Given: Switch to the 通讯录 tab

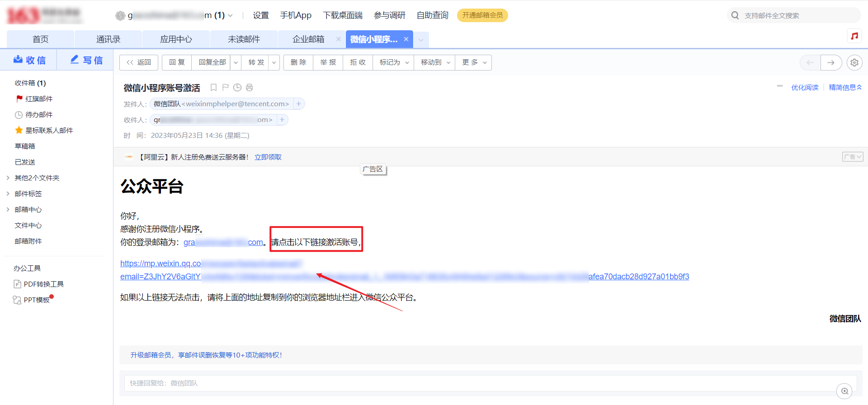Looking at the screenshot, I should [x=108, y=39].
